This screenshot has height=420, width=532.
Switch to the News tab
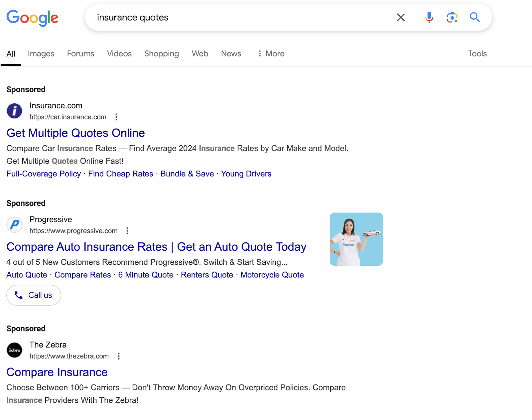[231, 54]
